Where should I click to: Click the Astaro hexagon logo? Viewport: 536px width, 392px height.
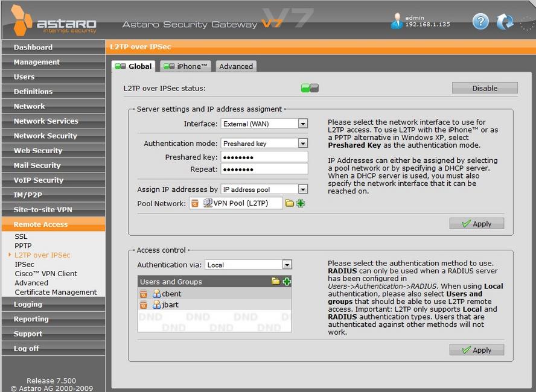pyautogui.click(x=21, y=21)
